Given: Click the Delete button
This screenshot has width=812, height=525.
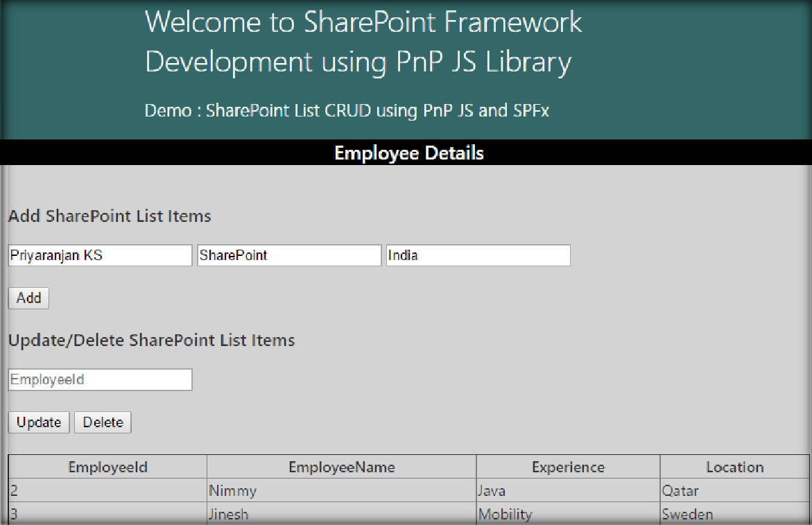Looking at the screenshot, I should coord(103,422).
